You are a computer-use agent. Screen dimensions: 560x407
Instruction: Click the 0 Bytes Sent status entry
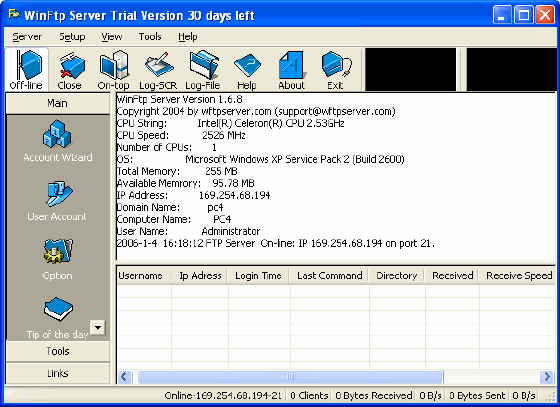(477, 396)
